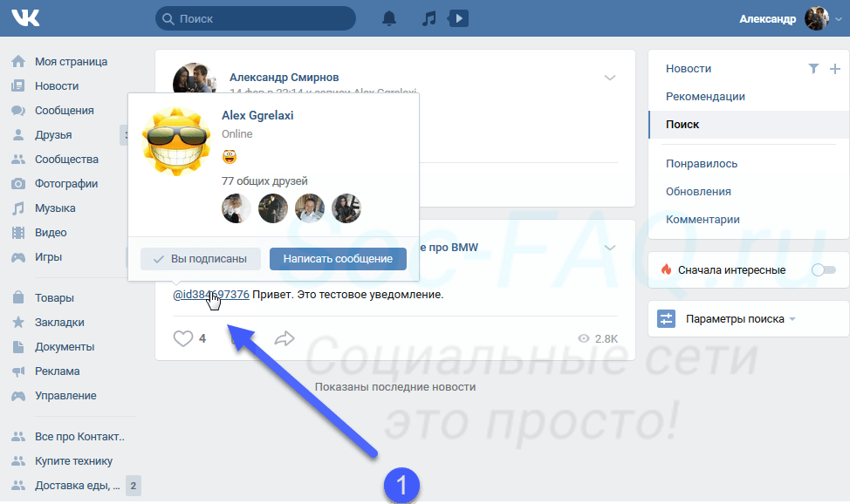Expand options chevron on Александр Смирнов post
This screenshot has height=504, width=850.
pos(610,78)
